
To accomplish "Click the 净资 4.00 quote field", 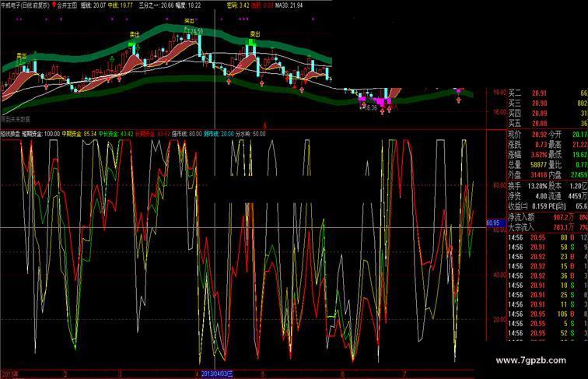I will [x=527, y=196].
